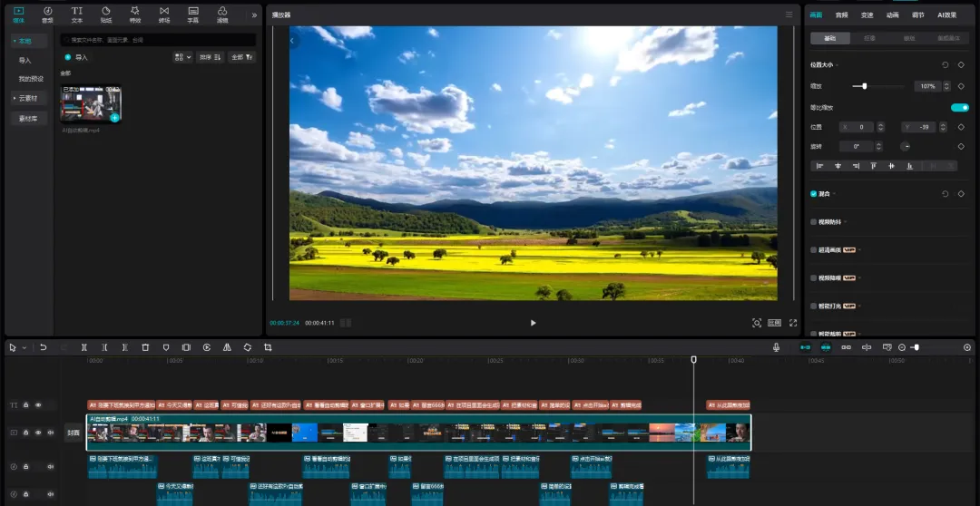This screenshot has width=980, height=506.
Task: Select the crop tool in timeline toolbar
Action: [x=268, y=347]
